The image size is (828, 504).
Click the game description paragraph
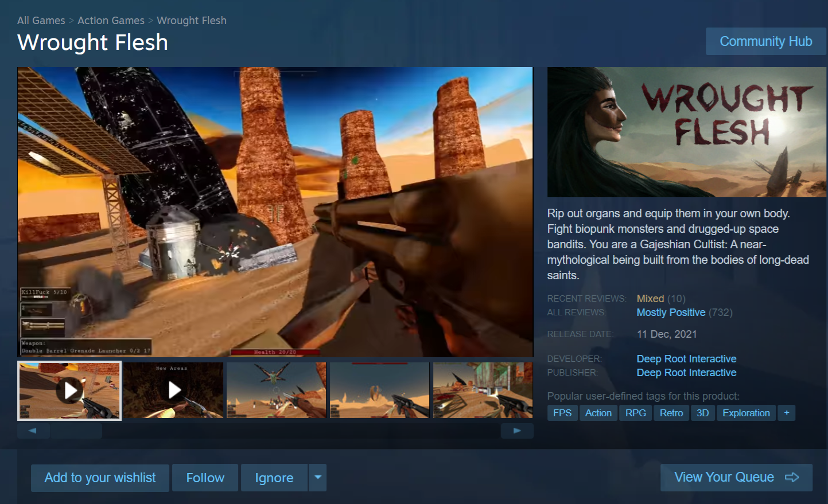(x=678, y=244)
